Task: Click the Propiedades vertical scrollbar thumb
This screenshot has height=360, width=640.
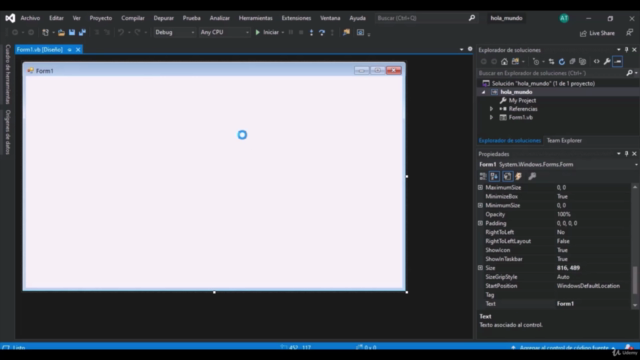Action: click(x=635, y=280)
